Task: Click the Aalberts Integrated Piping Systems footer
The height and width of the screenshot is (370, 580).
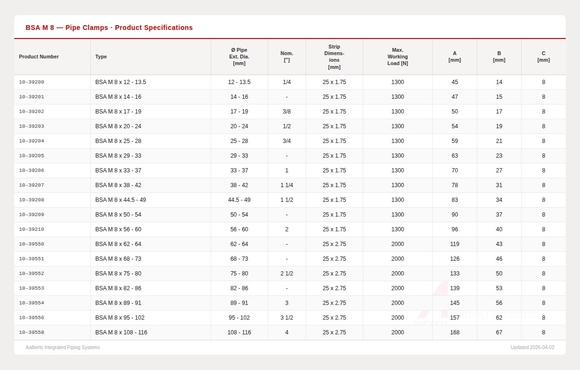Action: pos(63,347)
